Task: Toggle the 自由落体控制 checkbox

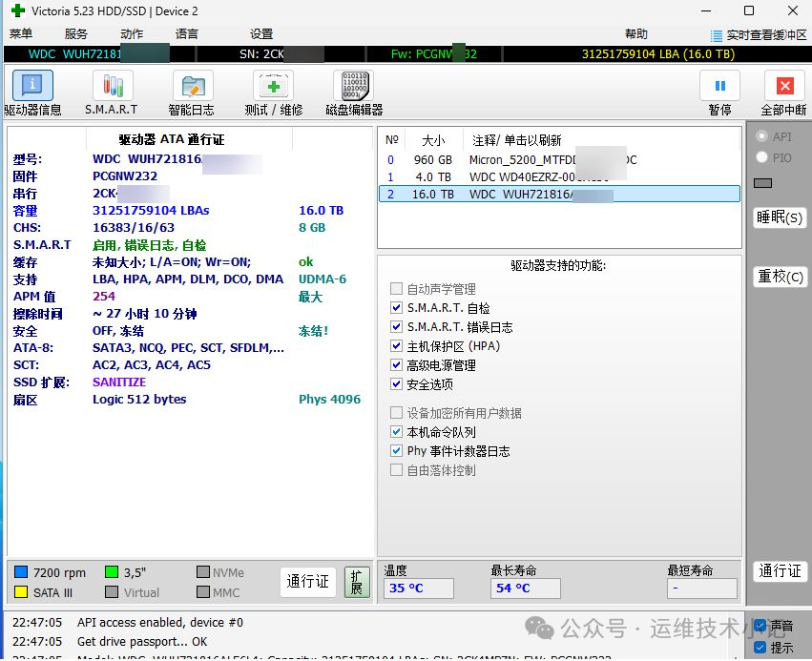Action: (396, 470)
